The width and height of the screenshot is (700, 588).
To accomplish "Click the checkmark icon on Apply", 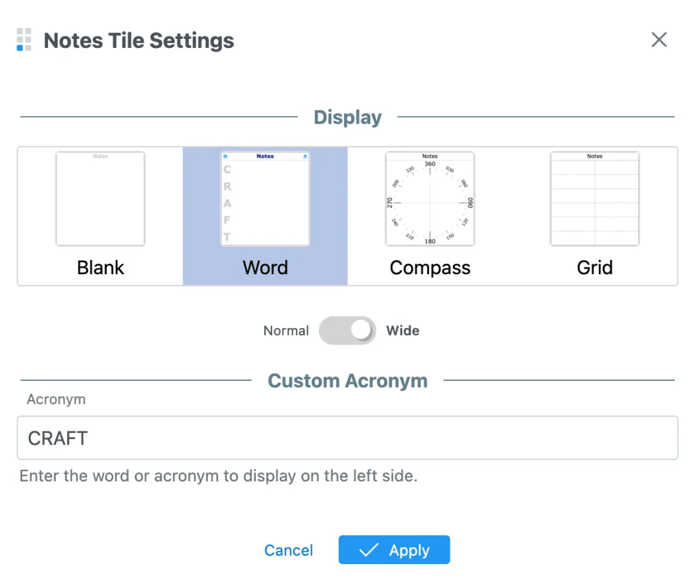I will tap(369, 550).
